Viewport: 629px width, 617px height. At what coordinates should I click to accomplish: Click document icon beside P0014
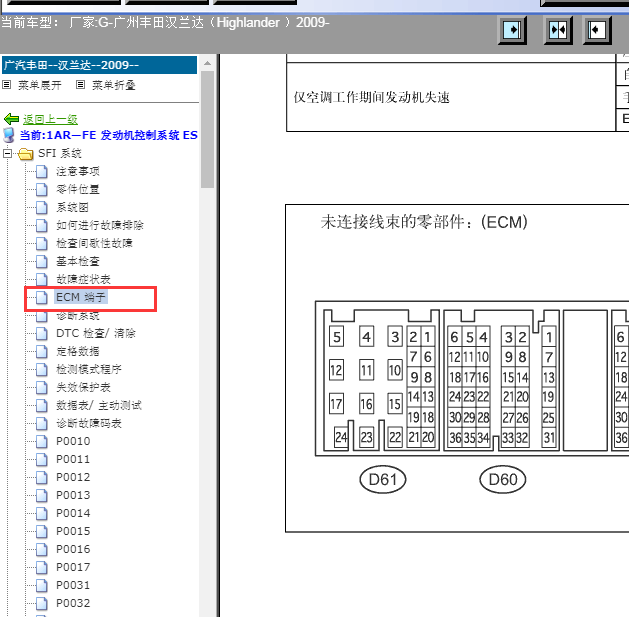[41, 513]
